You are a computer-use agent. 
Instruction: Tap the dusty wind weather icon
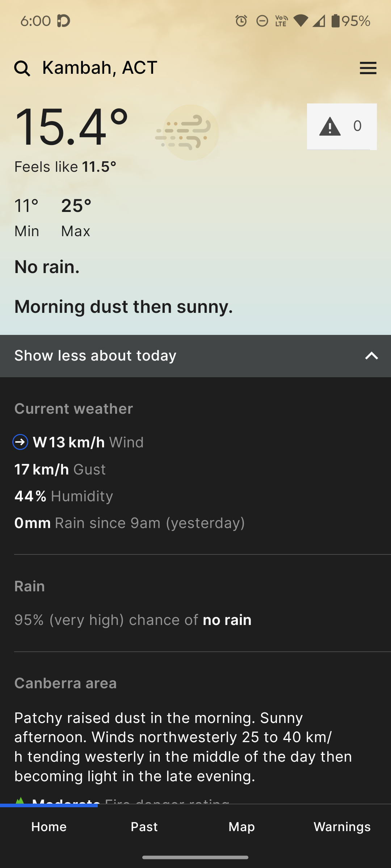[188, 132]
